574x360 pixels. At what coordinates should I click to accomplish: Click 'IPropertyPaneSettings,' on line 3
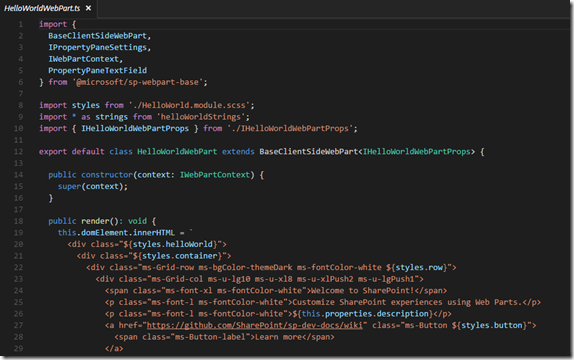(x=100, y=47)
